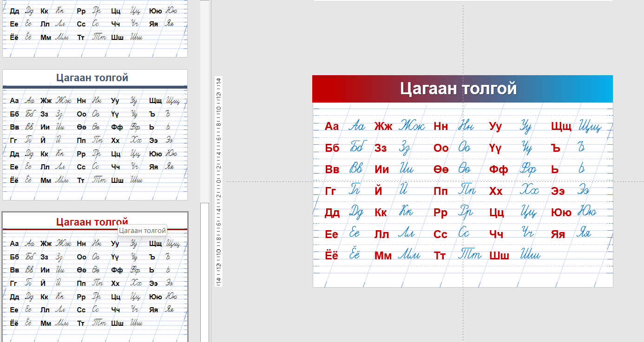Viewport: 644px width, 342px height.
Task: Click red printed Уу on main slide
Action: (495, 127)
